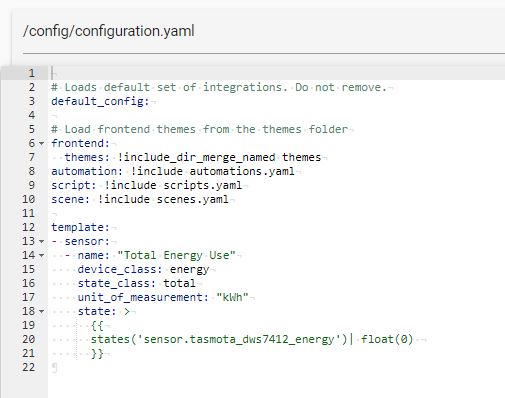This screenshot has height=398, width=505.
Task: Click the 'frontend:' key
Action: click(80, 143)
